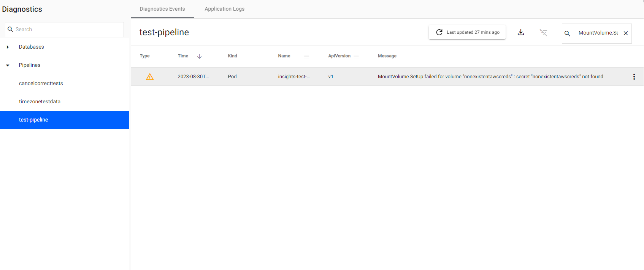Toggle Time column sort arrow
644x270 pixels.
point(199,56)
